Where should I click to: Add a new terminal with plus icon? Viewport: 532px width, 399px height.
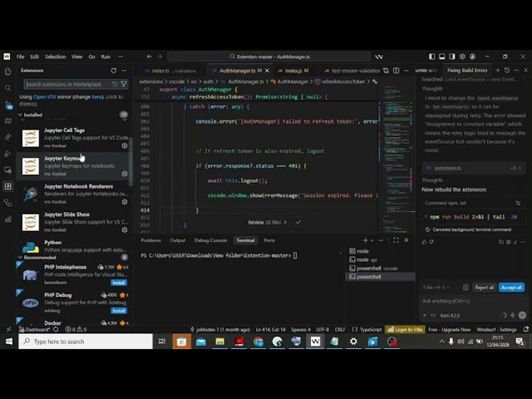coord(365,240)
